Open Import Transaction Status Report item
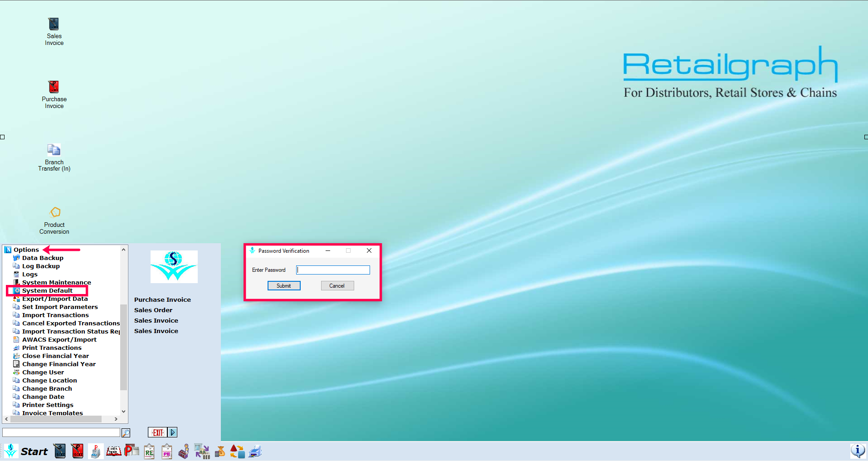The width and height of the screenshot is (868, 461). click(71, 331)
